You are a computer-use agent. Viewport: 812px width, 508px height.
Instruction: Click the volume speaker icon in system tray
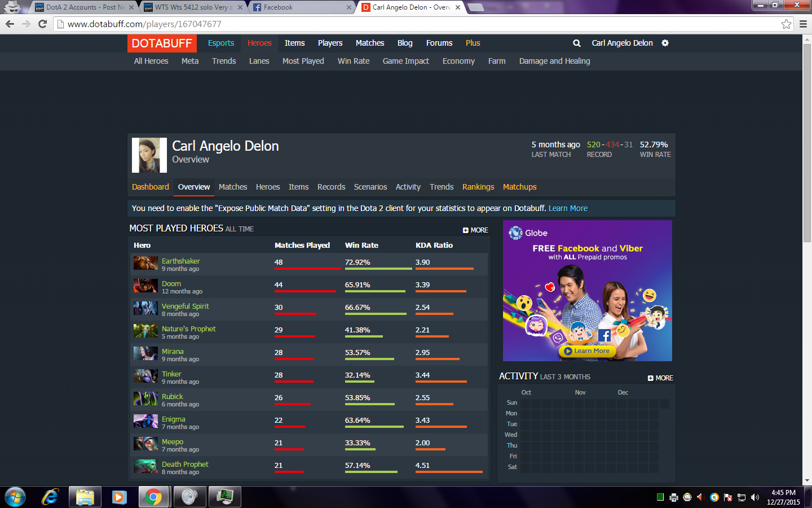tap(755, 497)
